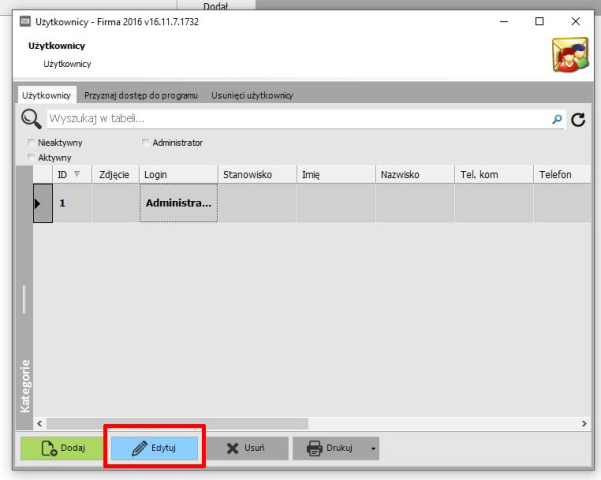Click the ID column sort filter icon
601x480 pixels.
(x=77, y=174)
